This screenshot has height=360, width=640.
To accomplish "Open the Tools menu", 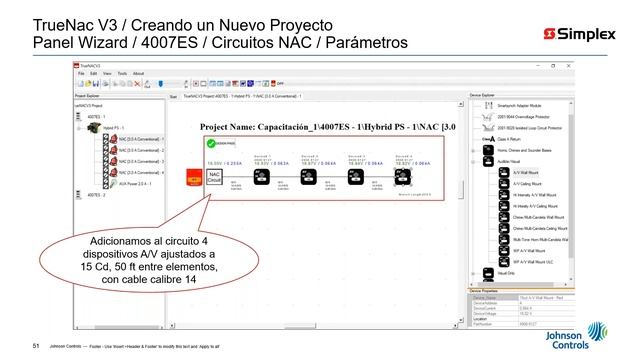I will click(x=122, y=73).
